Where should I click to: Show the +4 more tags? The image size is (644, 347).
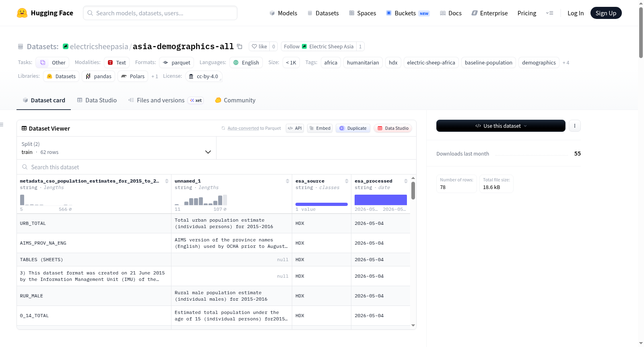click(566, 62)
